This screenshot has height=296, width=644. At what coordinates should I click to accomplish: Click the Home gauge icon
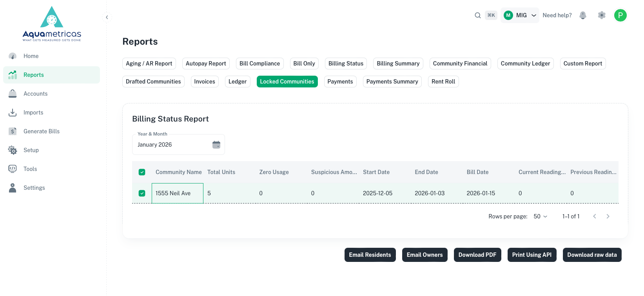coord(13,56)
